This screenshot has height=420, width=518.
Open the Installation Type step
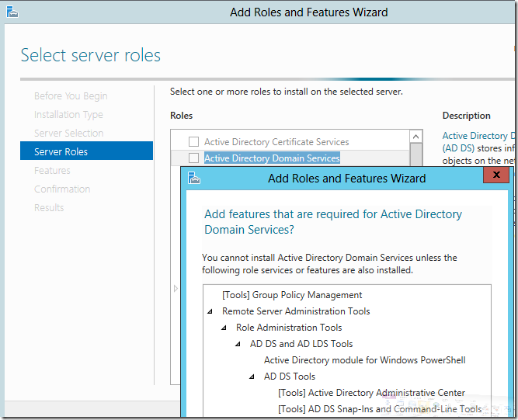coord(68,115)
